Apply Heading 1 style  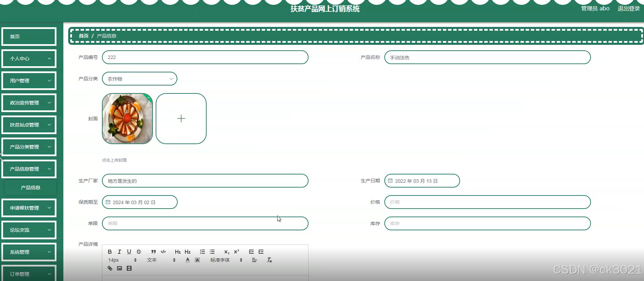coord(178,252)
